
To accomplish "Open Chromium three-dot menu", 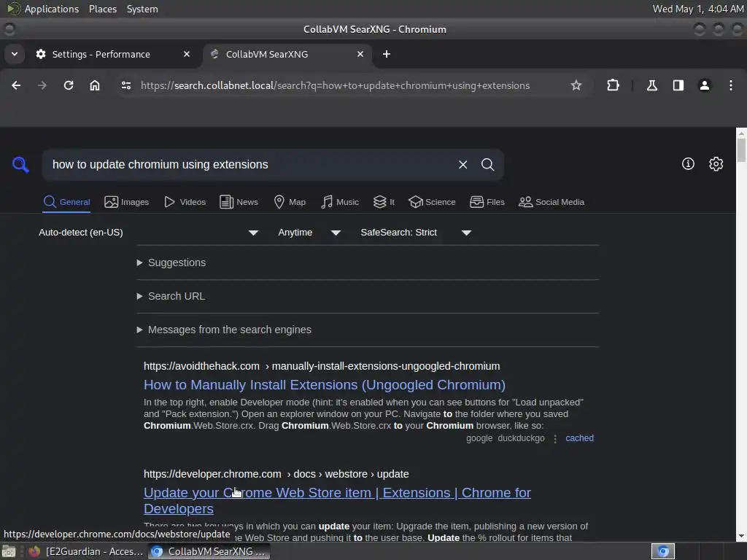I will tap(730, 85).
